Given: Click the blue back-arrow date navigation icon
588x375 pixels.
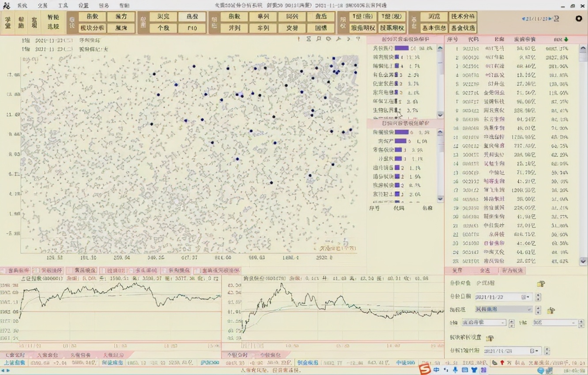Looking at the screenshot, I should [524, 19].
